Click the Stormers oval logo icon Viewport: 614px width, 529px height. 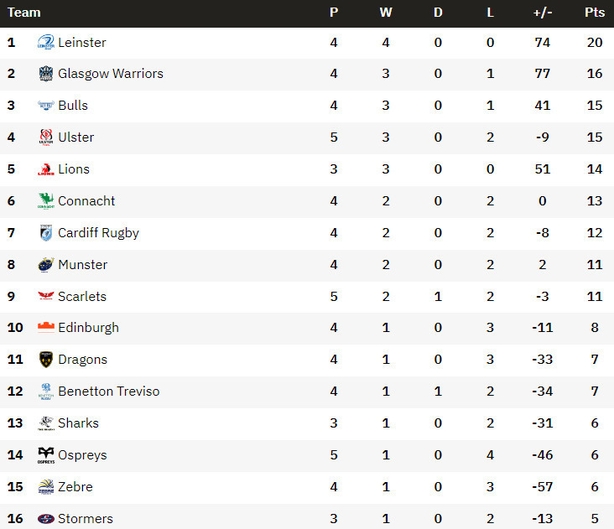pos(46,519)
